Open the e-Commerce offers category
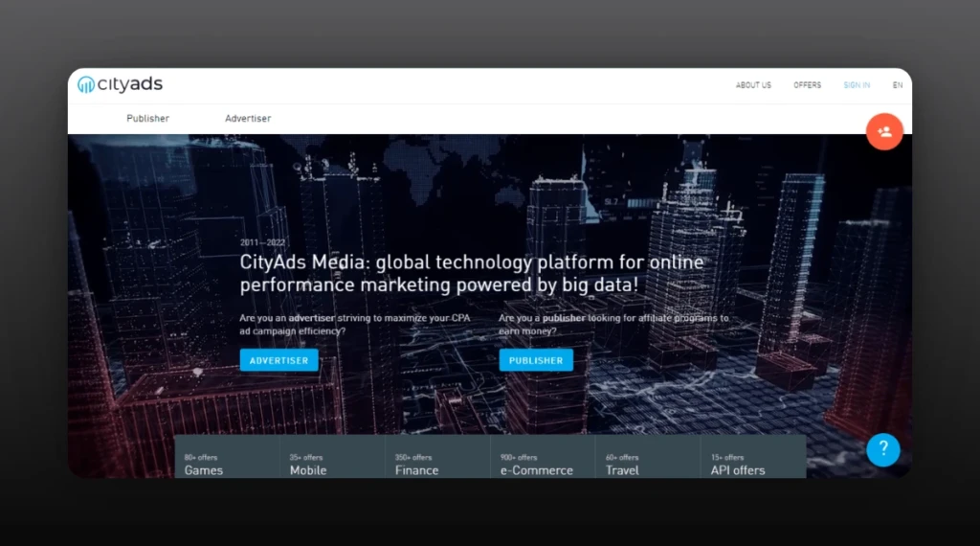980x546 pixels. (x=543, y=457)
